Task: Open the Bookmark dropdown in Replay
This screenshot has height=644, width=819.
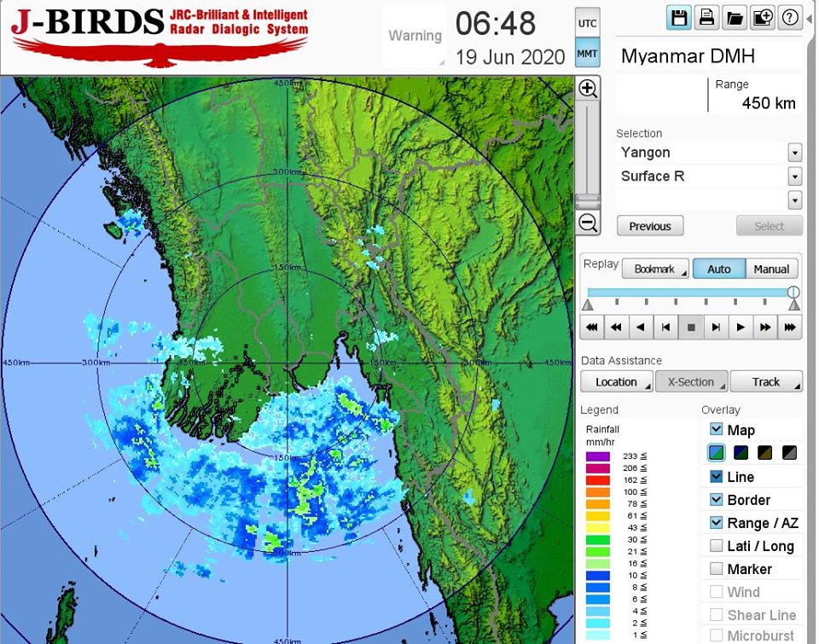Action: tap(654, 269)
